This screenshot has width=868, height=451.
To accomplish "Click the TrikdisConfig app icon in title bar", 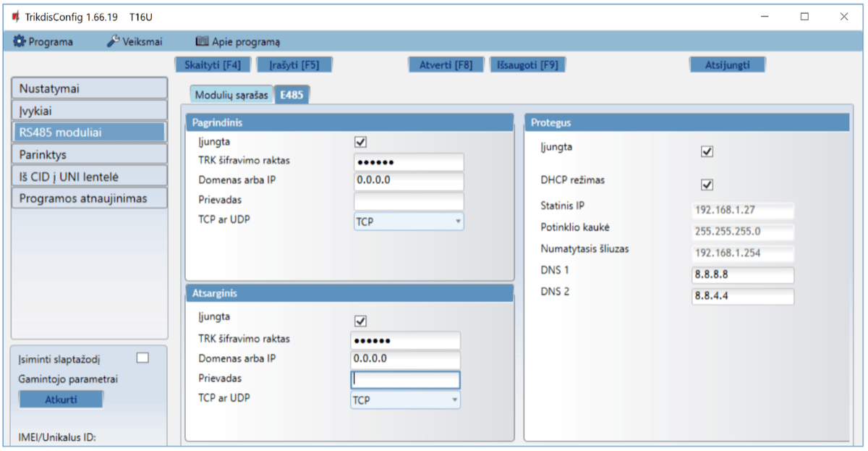I will [15, 16].
